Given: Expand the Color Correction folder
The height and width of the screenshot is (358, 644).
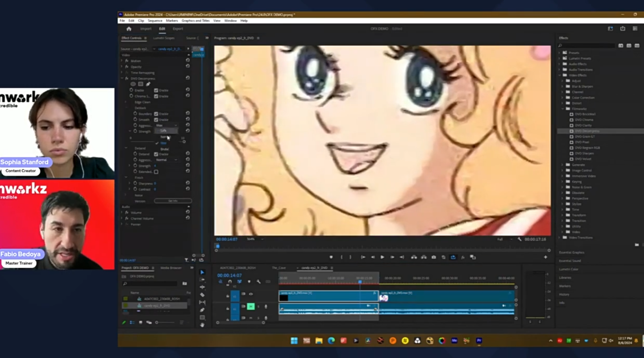Looking at the screenshot, I should [x=563, y=98].
